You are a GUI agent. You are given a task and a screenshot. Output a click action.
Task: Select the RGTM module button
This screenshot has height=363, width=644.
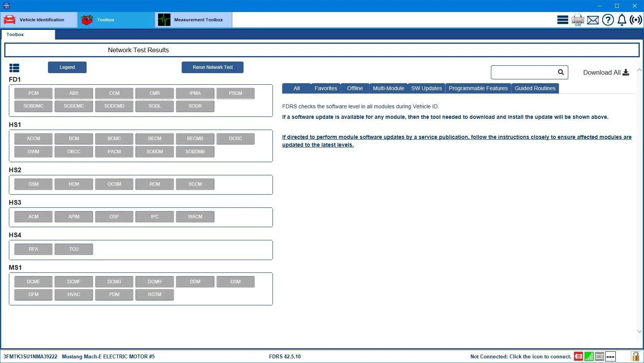(155, 295)
